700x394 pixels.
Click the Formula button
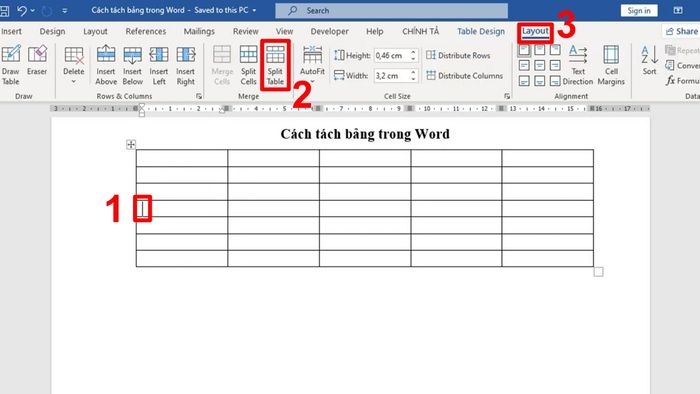click(x=683, y=81)
